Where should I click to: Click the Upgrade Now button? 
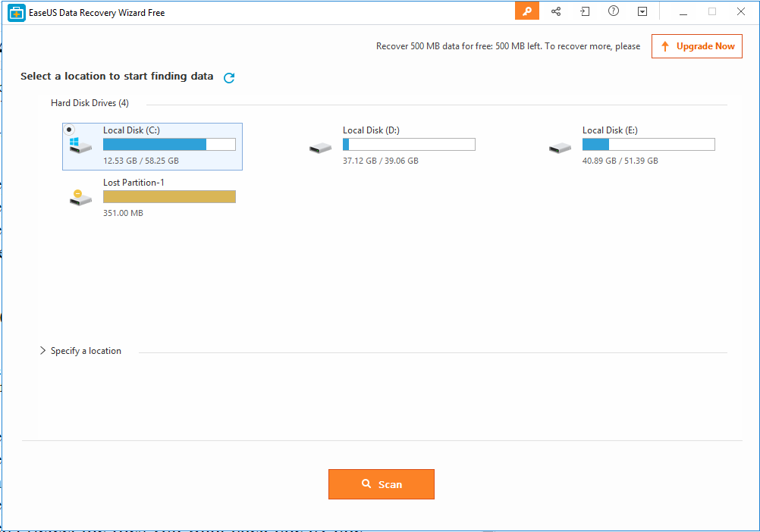tap(697, 46)
